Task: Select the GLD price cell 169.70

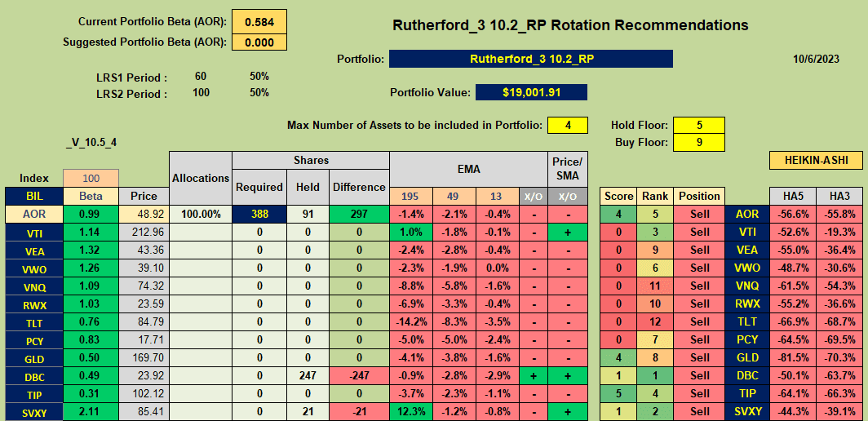Action: coord(144,357)
